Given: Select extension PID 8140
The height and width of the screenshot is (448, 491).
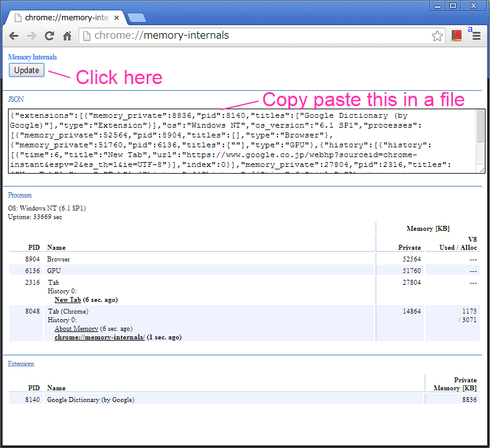Looking at the screenshot, I should [33, 400].
